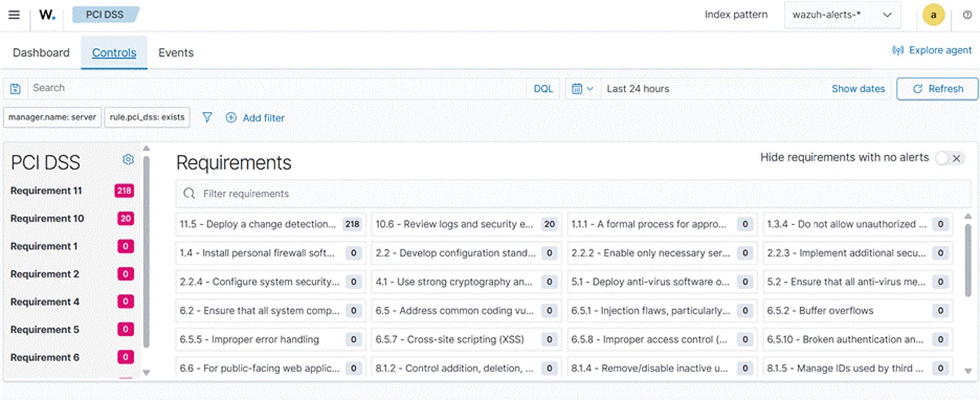Open the PCI DSS settings gear icon

click(x=128, y=159)
